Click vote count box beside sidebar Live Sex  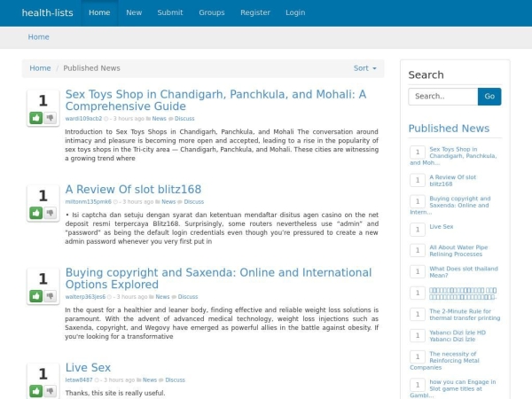[x=418, y=230]
